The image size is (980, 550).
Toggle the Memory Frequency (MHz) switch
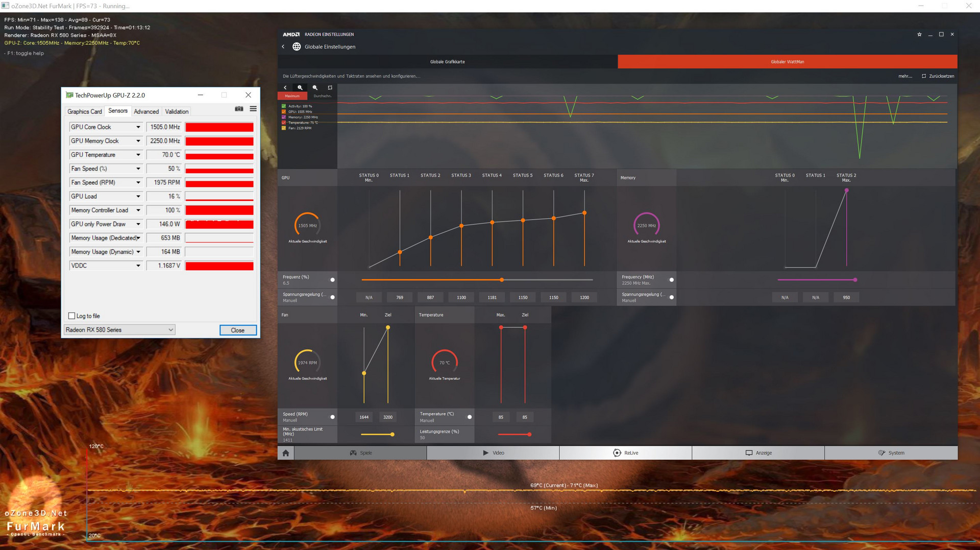click(672, 280)
